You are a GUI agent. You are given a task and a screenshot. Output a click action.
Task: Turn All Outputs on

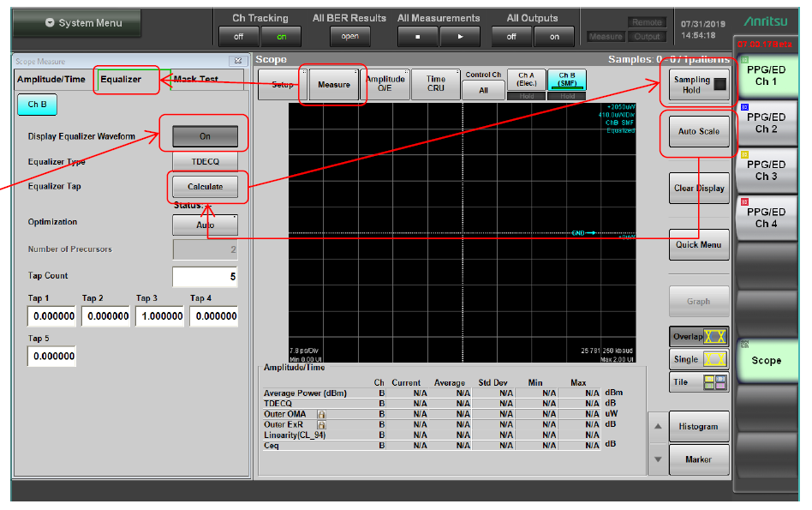(554, 37)
